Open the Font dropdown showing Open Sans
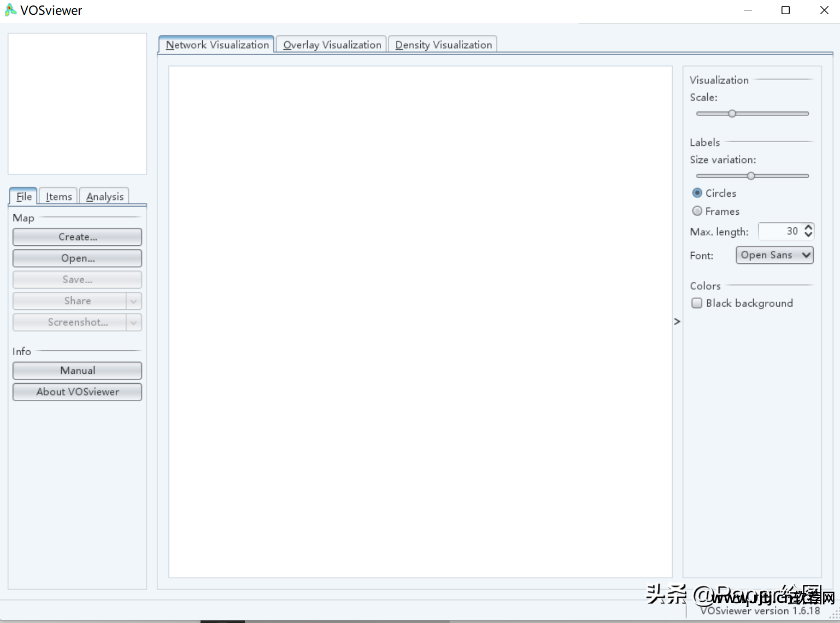Screen dimensions: 840x623 pos(774,255)
